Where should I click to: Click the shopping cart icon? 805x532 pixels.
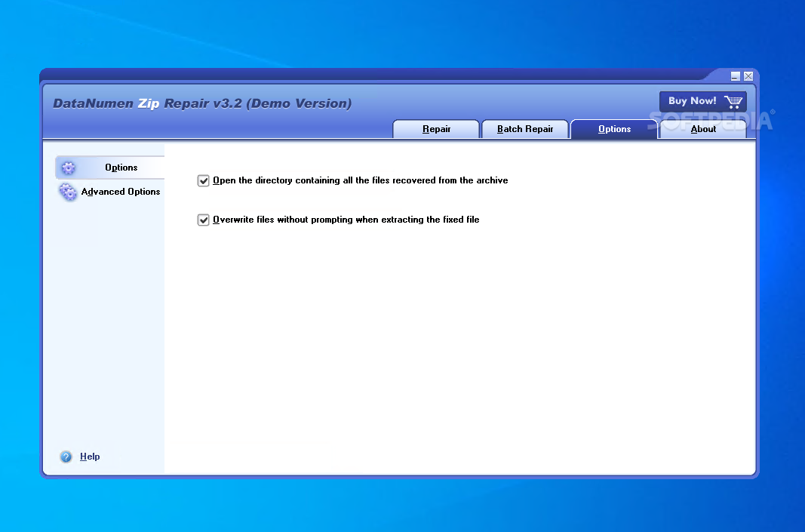click(733, 101)
